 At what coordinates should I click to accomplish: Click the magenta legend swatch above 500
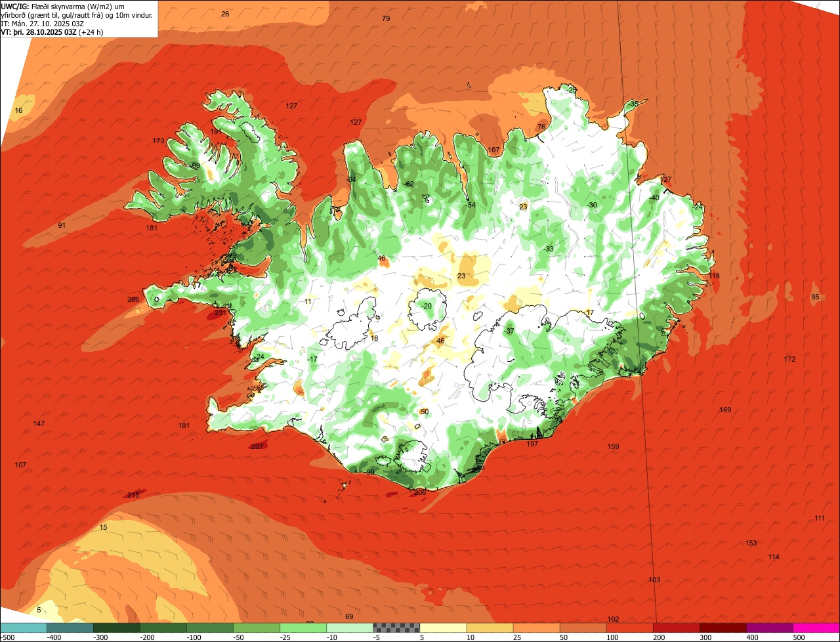tap(816, 628)
